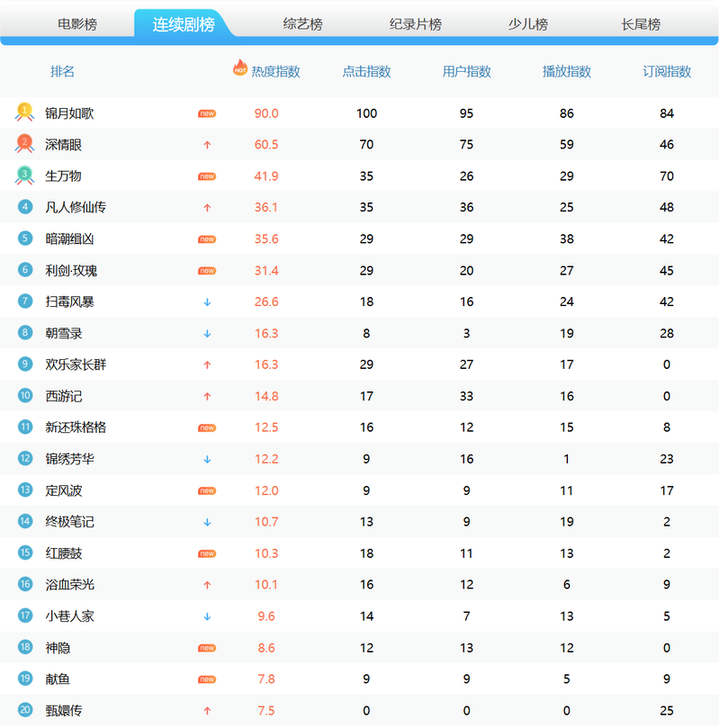Screen dimensions: 720x728
Task: Click the gold medal icon for 锦月如歌
Action: 24,112
